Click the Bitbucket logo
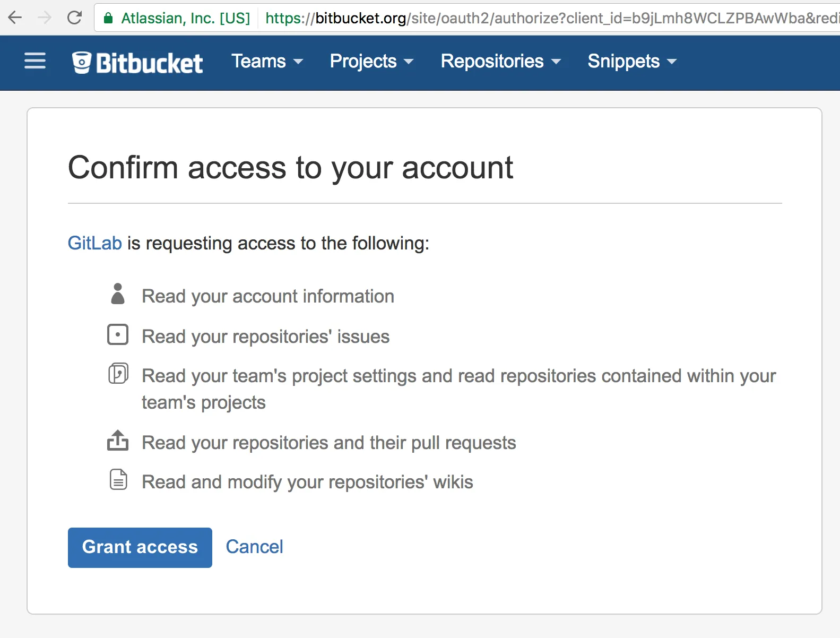 pos(137,63)
